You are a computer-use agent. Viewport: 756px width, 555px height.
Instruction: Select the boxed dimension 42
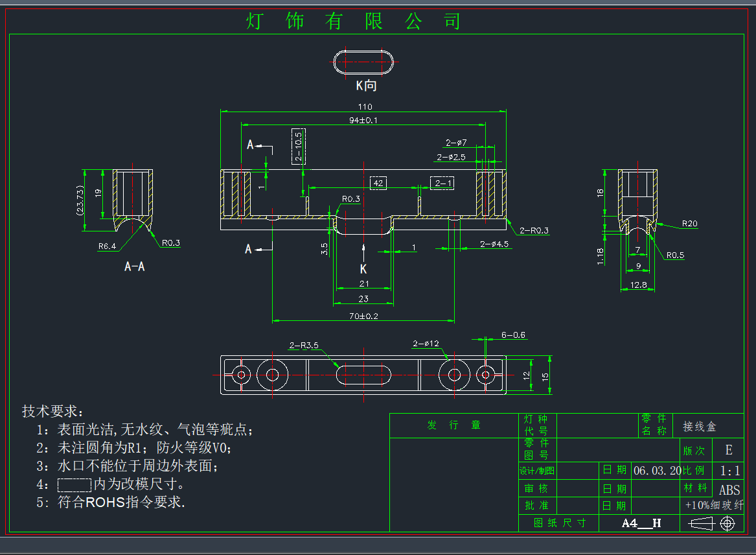[x=378, y=183]
